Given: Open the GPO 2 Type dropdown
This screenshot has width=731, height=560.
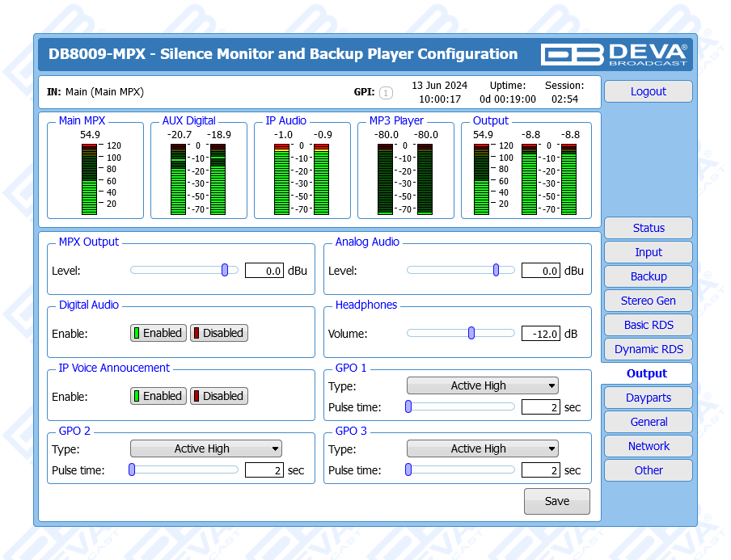Looking at the screenshot, I should pos(205,448).
